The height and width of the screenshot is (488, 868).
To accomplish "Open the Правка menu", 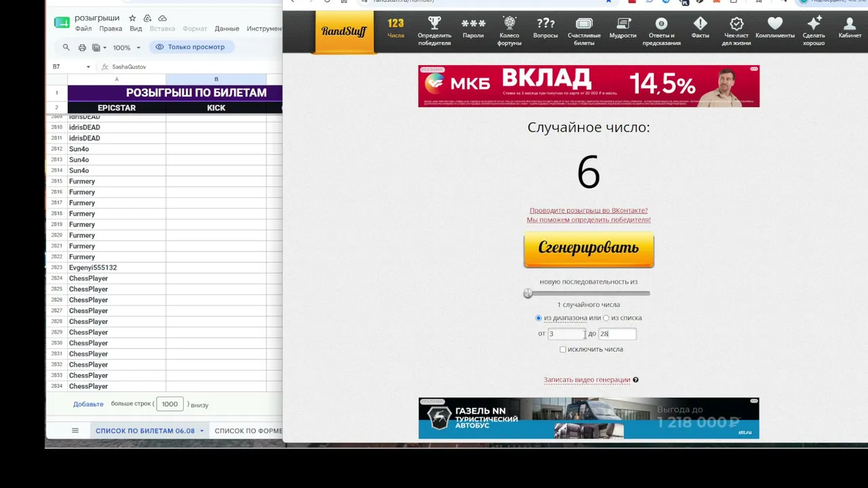I will click(111, 28).
